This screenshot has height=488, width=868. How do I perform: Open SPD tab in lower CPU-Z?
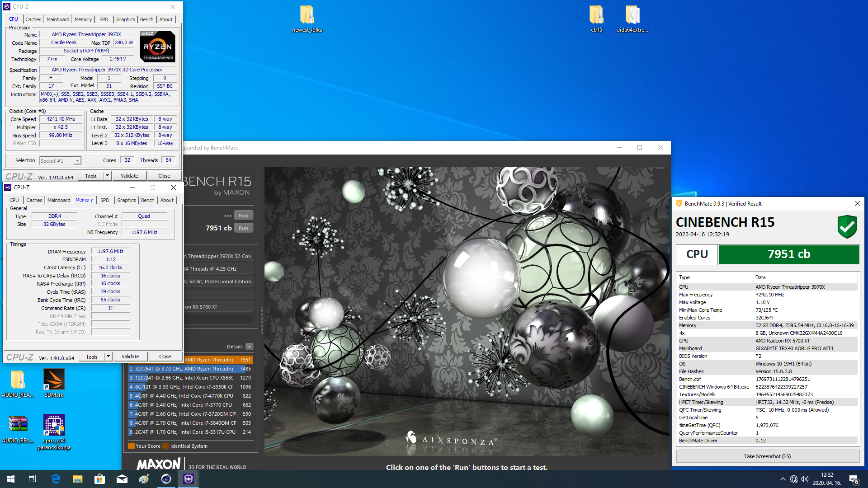point(105,200)
